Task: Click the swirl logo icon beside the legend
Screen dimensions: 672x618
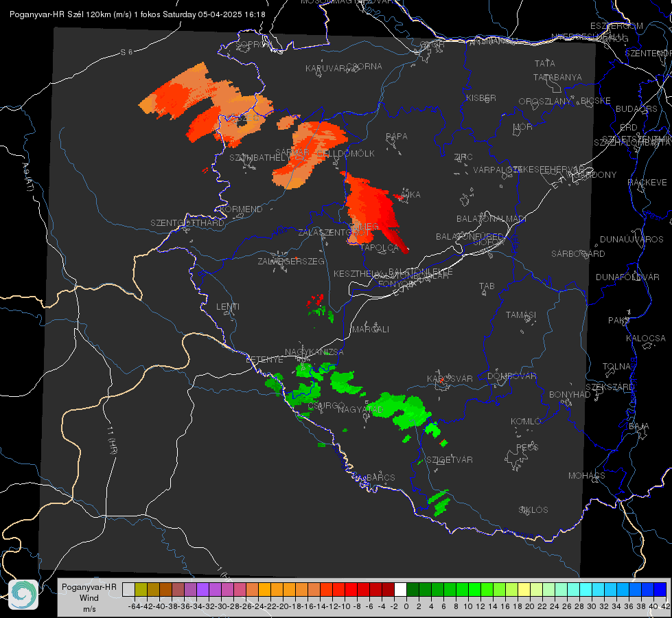Action: click(x=23, y=595)
